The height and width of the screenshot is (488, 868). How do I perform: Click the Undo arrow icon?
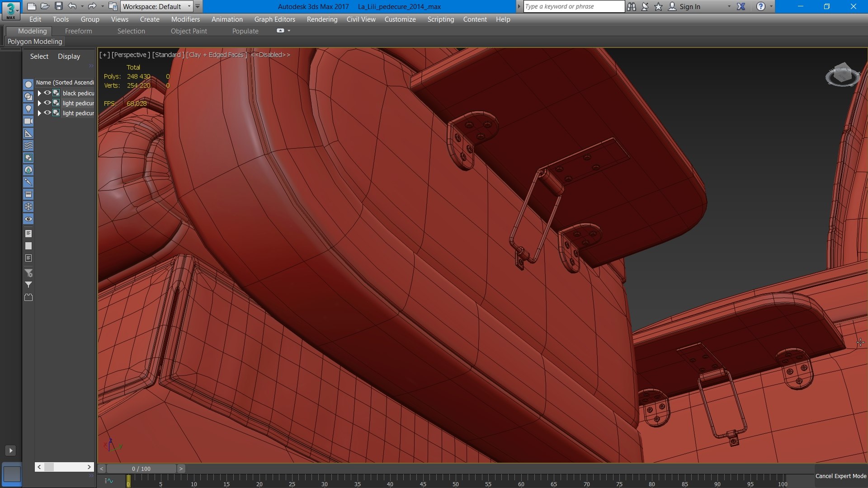pyautogui.click(x=72, y=6)
